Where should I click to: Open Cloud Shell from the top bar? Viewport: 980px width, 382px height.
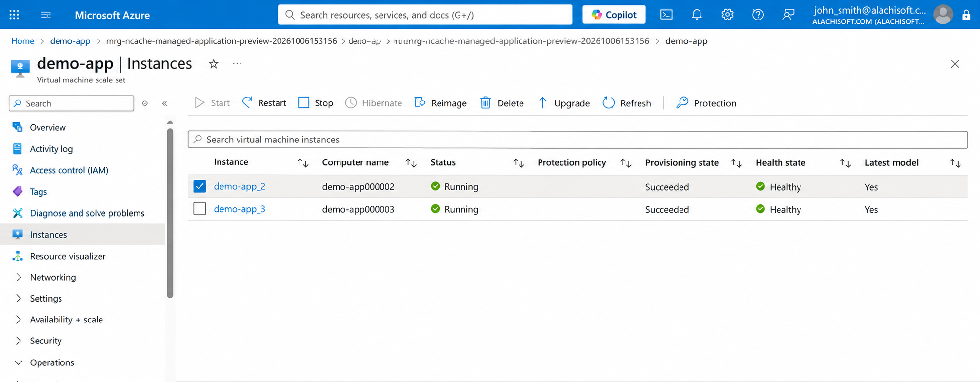666,15
